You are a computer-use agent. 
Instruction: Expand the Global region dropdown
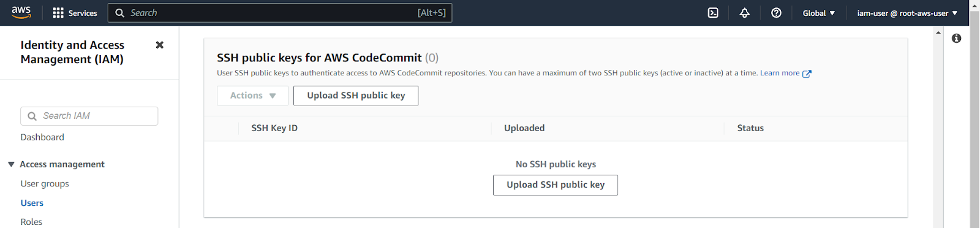(x=819, y=13)
